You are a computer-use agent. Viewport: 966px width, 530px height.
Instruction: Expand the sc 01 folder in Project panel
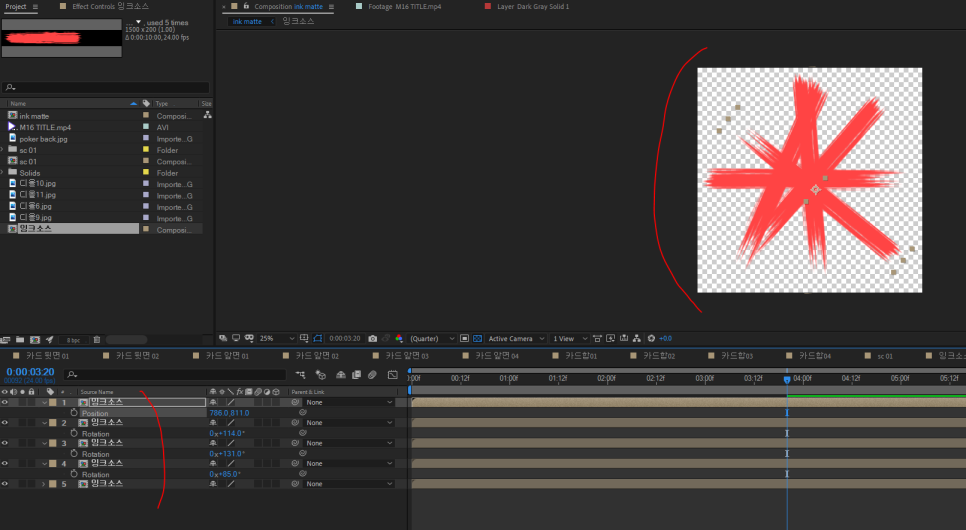coord(2,150)
